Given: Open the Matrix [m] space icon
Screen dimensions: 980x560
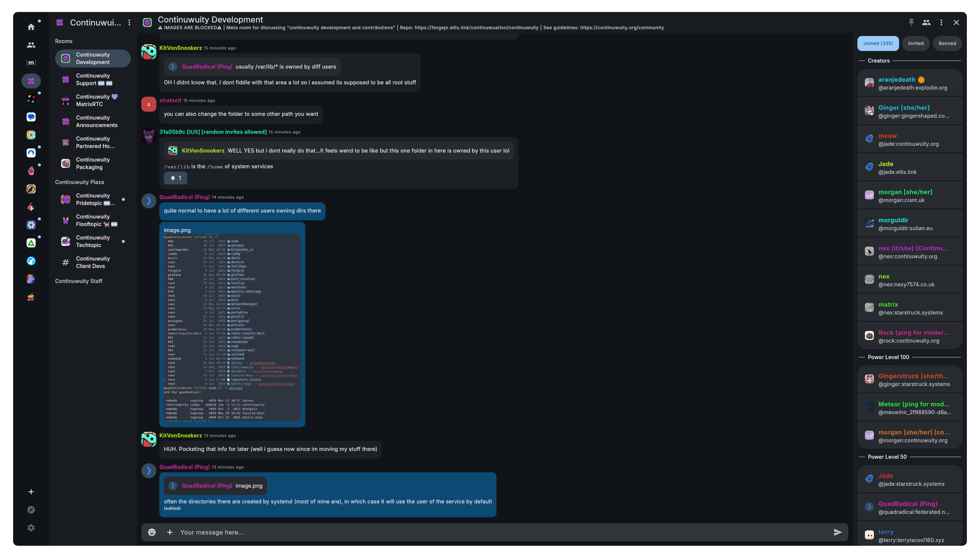Looking at the screenshot, I should (x=31, y=63).
